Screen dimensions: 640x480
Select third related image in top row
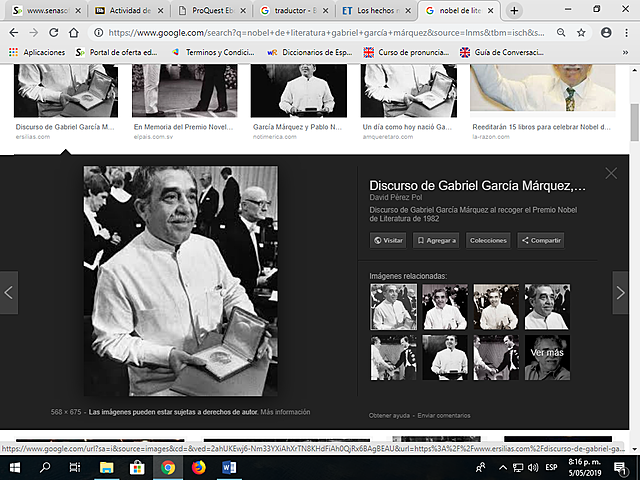pos(496,307)
